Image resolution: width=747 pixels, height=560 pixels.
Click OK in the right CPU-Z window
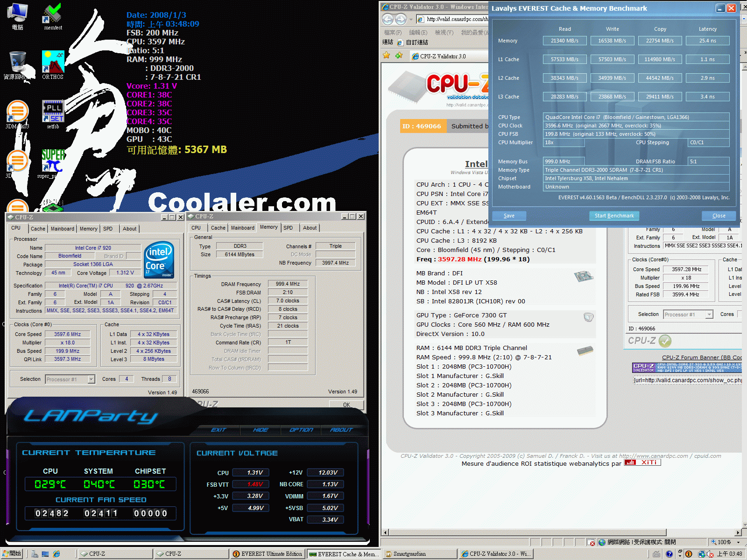346,405
